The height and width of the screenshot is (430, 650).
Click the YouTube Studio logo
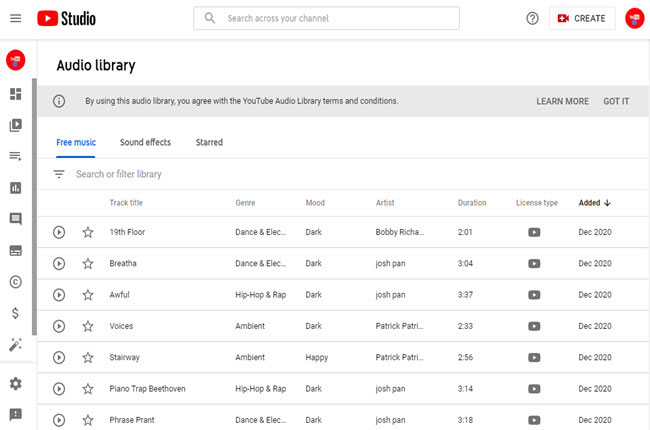66,18
